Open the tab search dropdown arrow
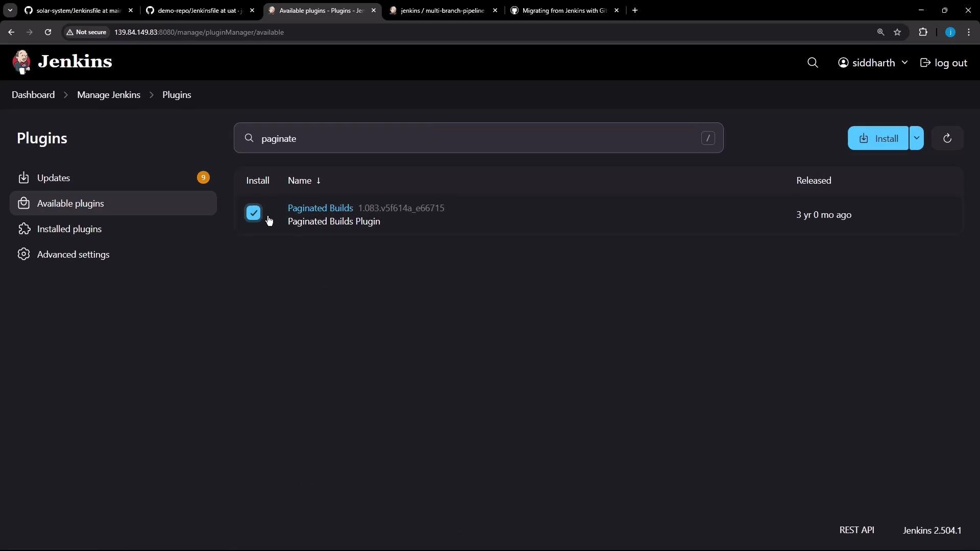980x551 pixels. (x=10, y=10)
